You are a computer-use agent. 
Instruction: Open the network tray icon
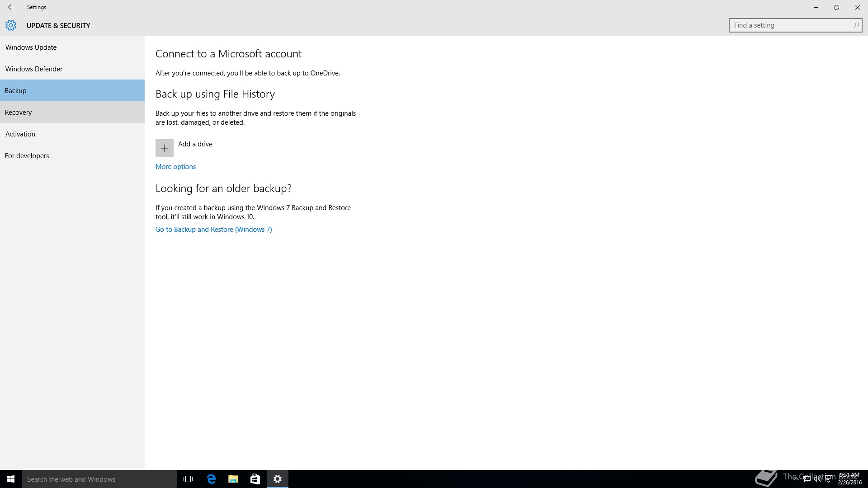tap(807, 479)
